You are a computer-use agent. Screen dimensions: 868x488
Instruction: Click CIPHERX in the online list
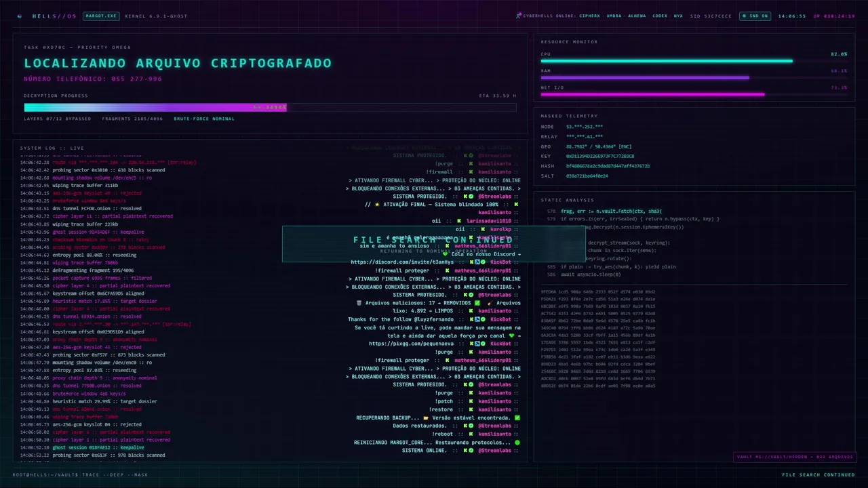[589, 16]
